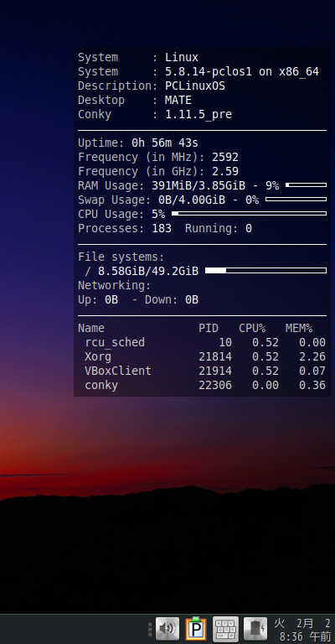
Task: Click the root filesystem usage bar
Action: click(265, 271)
